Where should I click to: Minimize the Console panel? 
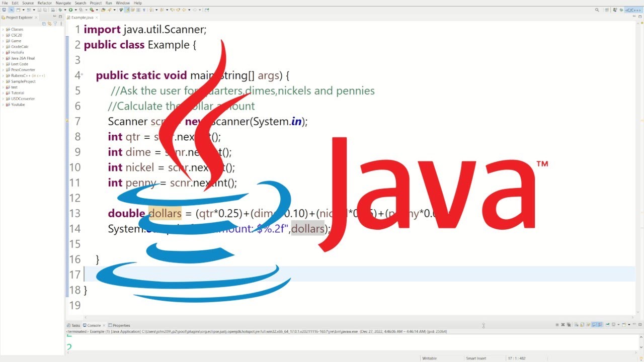pos(634,324)
